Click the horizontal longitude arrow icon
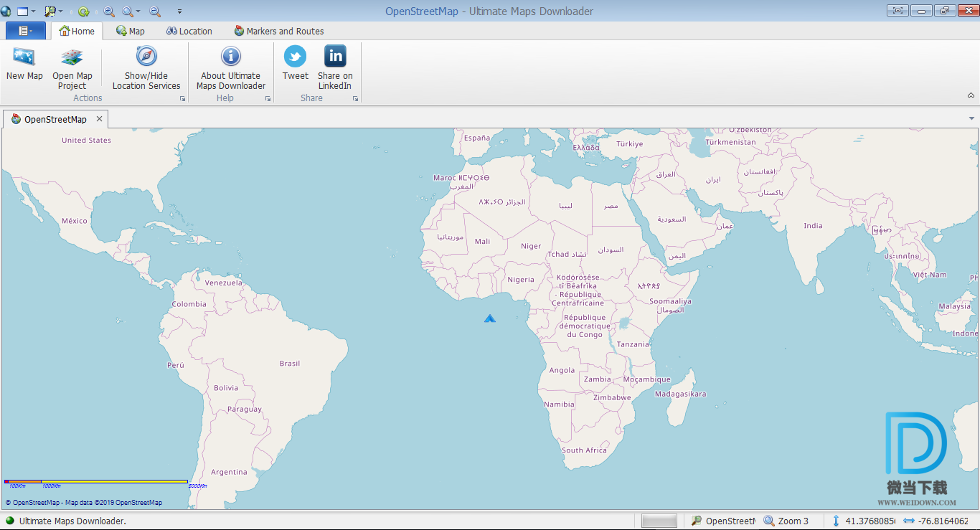 pos(908,521)
